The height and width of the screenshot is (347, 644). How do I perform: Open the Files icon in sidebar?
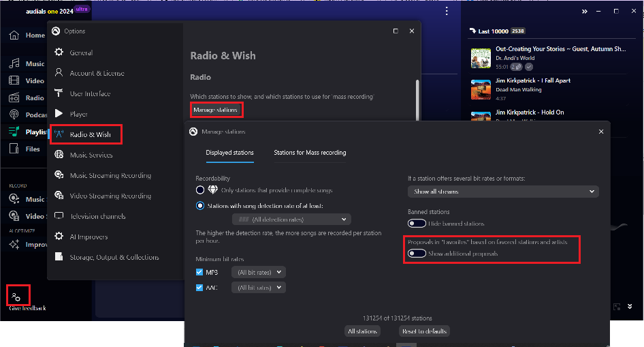pyautogui.click(x=14, y=149)
